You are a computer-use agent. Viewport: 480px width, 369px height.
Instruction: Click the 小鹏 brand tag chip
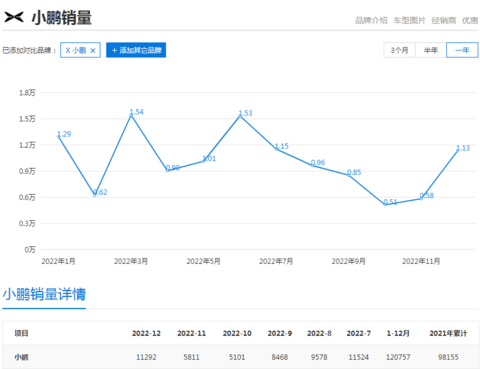(80, 50)
